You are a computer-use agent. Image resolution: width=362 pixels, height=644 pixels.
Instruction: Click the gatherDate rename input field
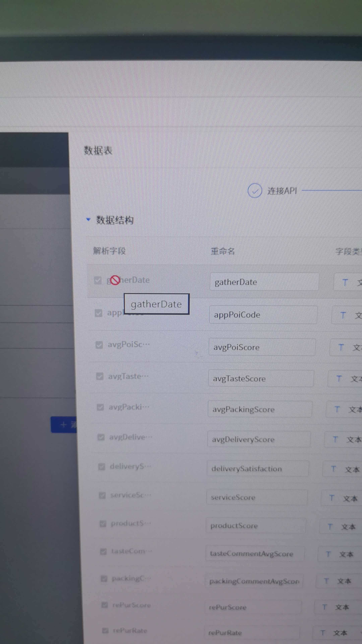point(264,282)
